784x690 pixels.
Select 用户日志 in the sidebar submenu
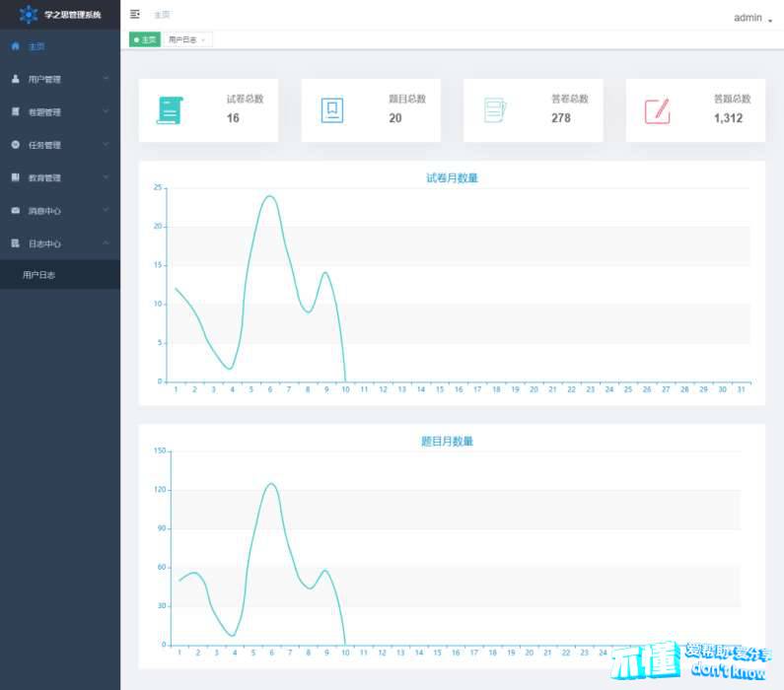[39, 275]
